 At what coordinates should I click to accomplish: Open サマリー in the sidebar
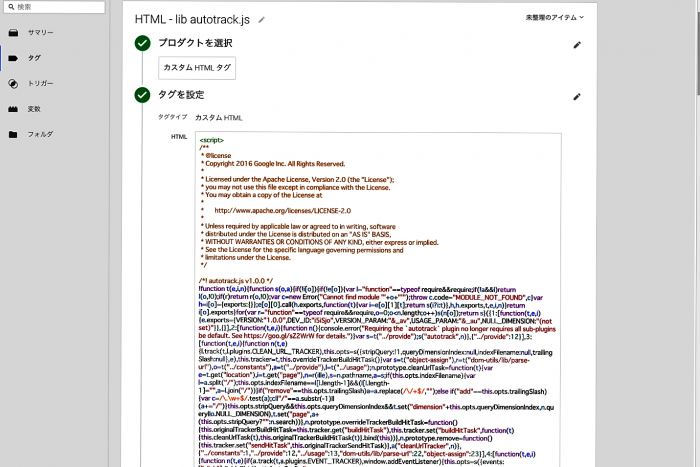point(41,33)
